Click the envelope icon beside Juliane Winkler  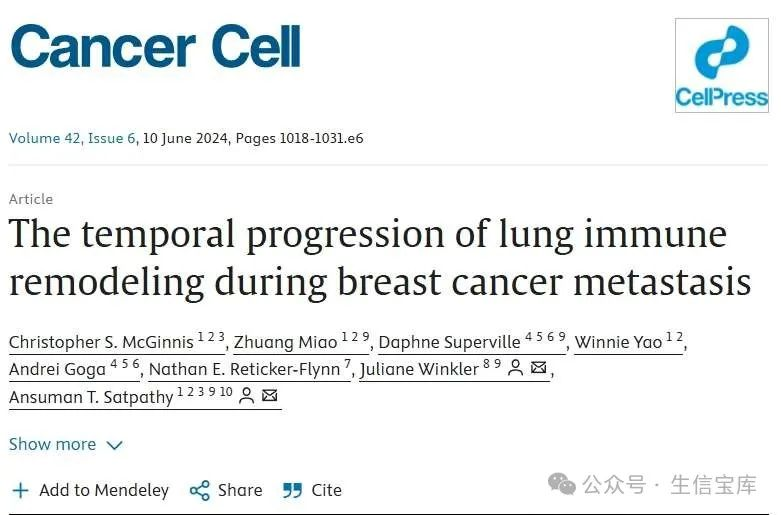[x=538, y=368]
